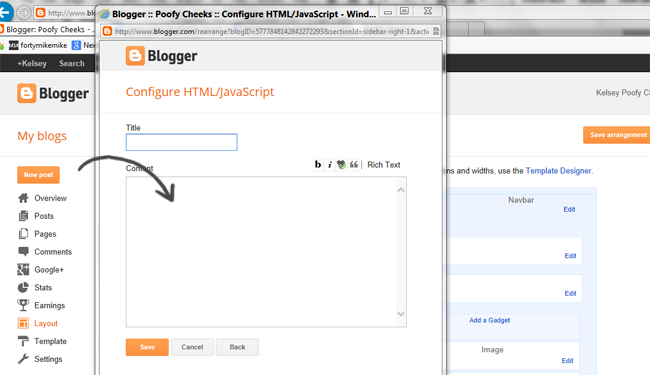Select Settings in the sidebar menu
Image resolution: width=650 pixels, height=375 pixels.
point(48,359)
